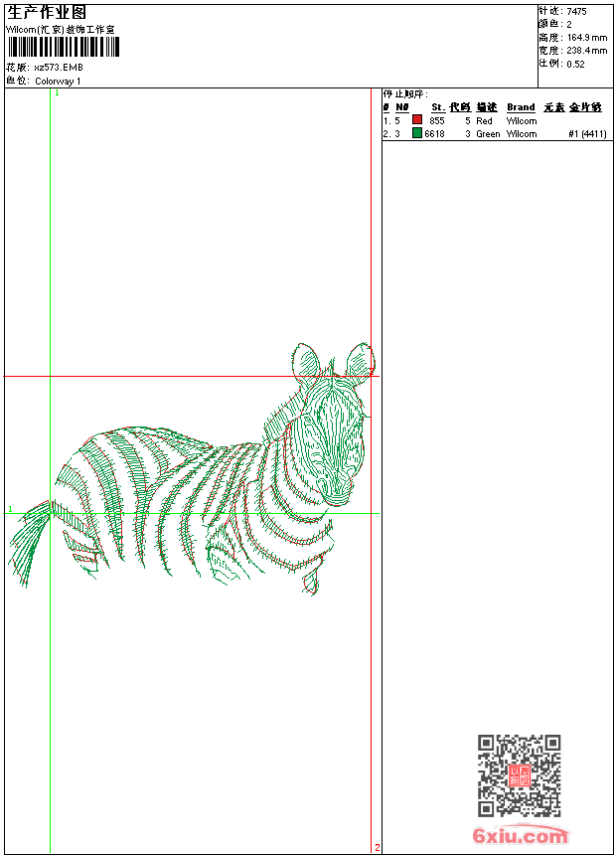Click the green number 1 marker at top
Viewport: 616px width, 855px height.
click(57, 92)
